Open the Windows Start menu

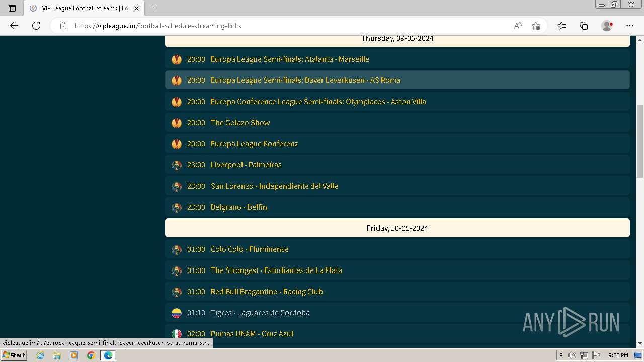[14, 355]
